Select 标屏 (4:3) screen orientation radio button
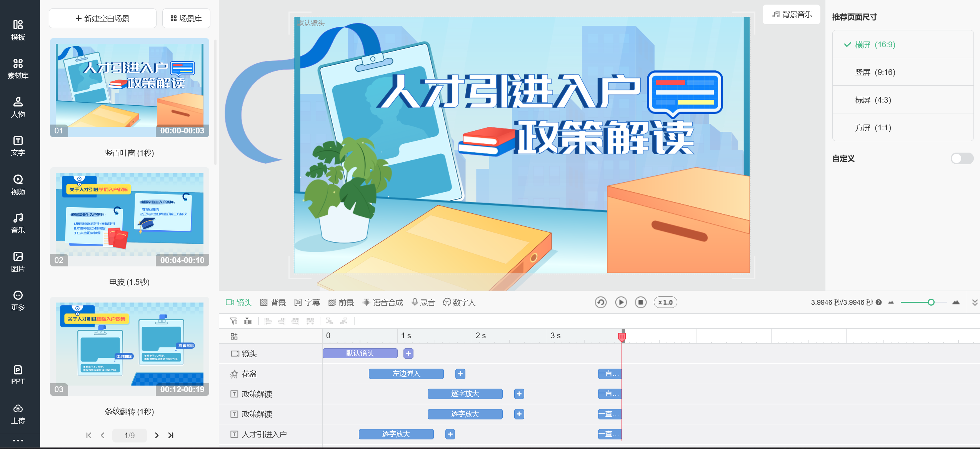Screen dimensions: 980x449 [874, 100]
